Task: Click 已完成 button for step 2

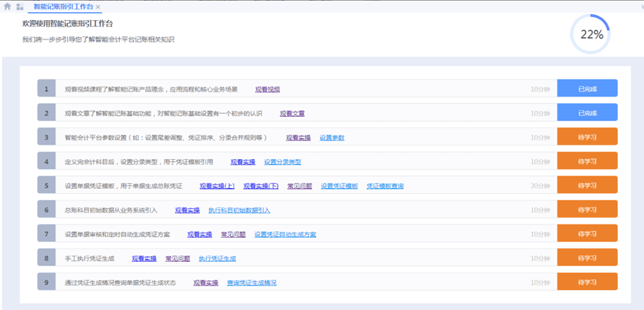Action: click(587, 112)
